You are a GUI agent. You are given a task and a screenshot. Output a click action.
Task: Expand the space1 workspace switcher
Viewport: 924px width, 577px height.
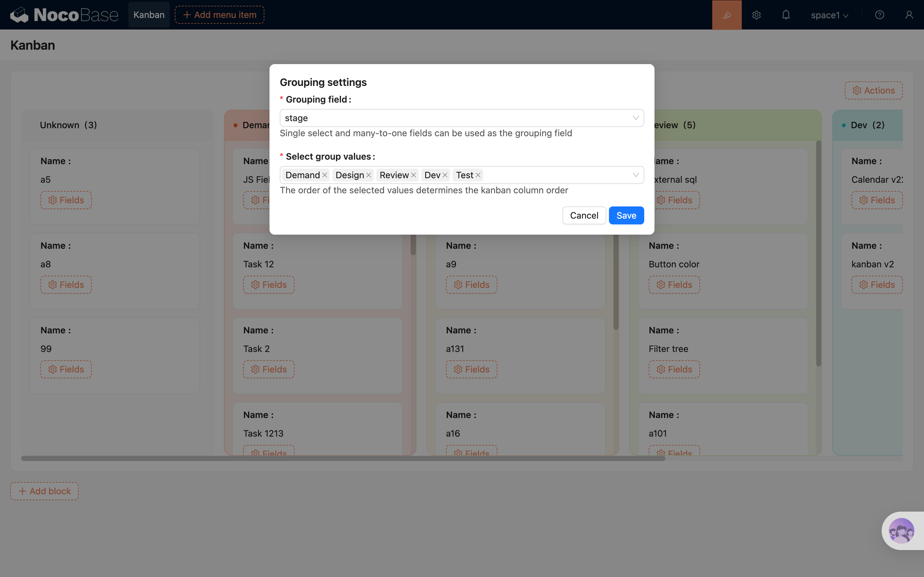point(829,15)
